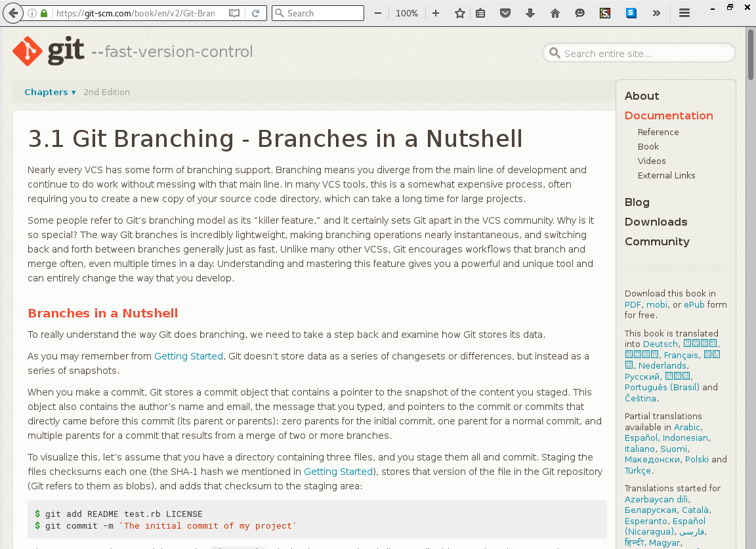Reset zoom by clicking 100%
The image size is (756, 549).
point(406,13)
